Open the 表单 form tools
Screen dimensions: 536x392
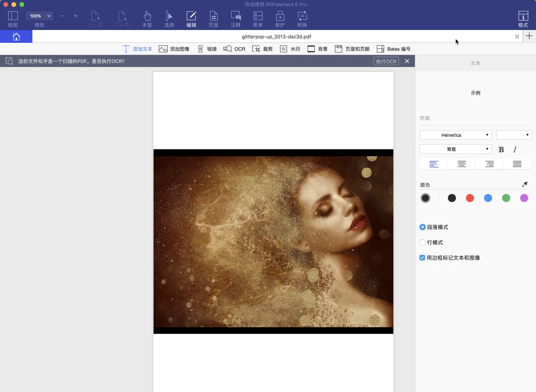[x=258, y=19]
